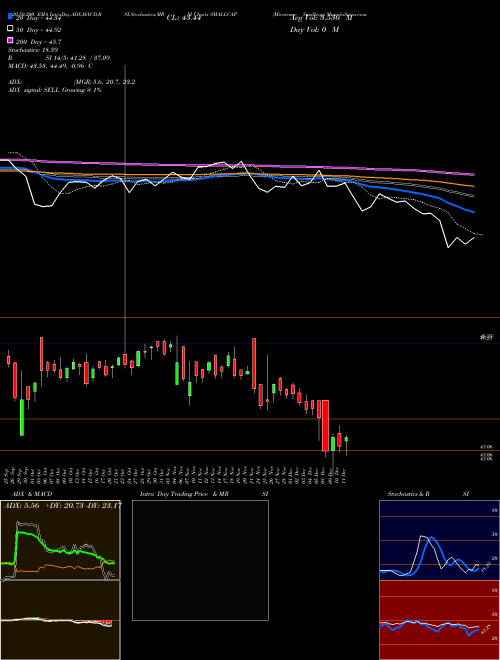
Task: Click the white 50 Day legend swatch
Action: [11, 29]
